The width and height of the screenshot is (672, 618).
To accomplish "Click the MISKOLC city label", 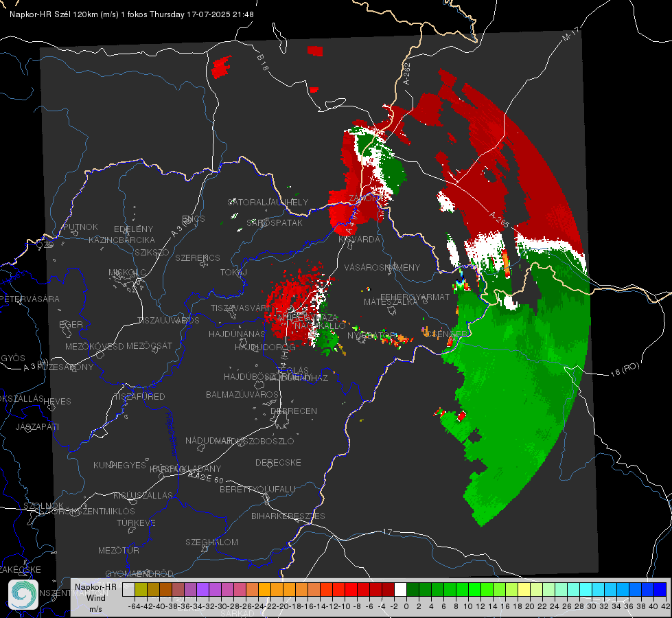I will (x=127, y=273).
